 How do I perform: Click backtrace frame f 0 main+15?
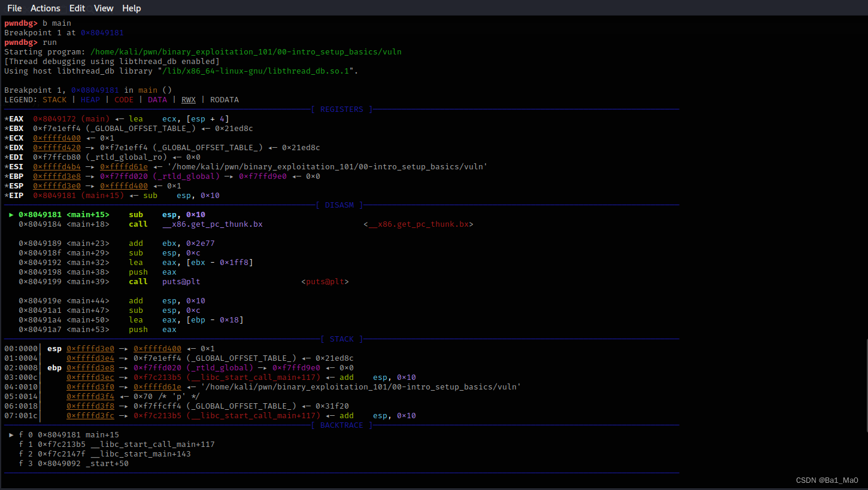64,435
